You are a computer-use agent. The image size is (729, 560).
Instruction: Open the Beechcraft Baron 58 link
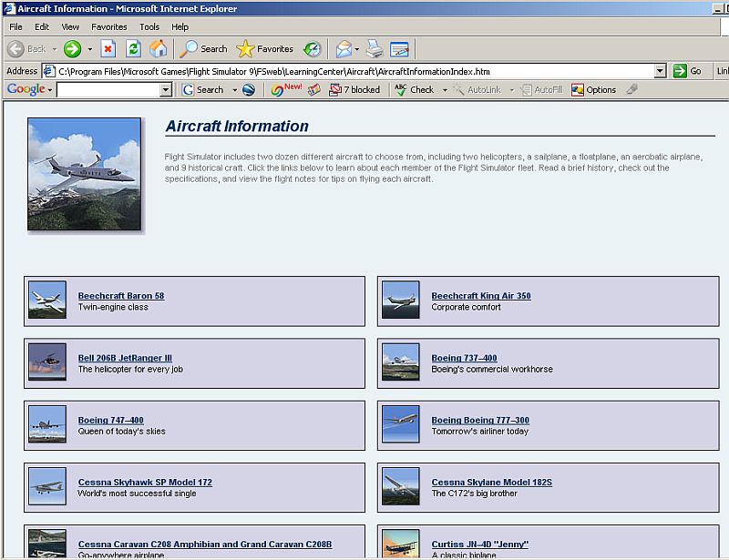(121, 296)
